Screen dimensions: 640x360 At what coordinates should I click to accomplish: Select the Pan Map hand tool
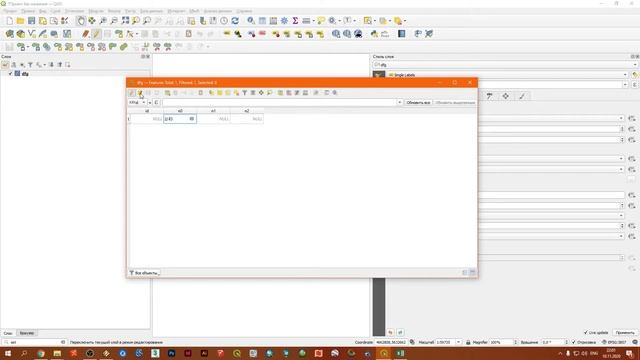81,20
